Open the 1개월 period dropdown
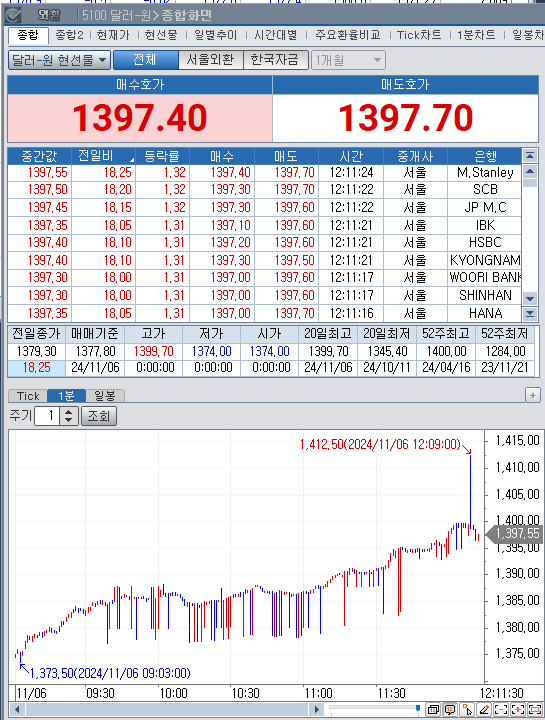This screenshot has width=545, height=720. click(x=348, y=60)
